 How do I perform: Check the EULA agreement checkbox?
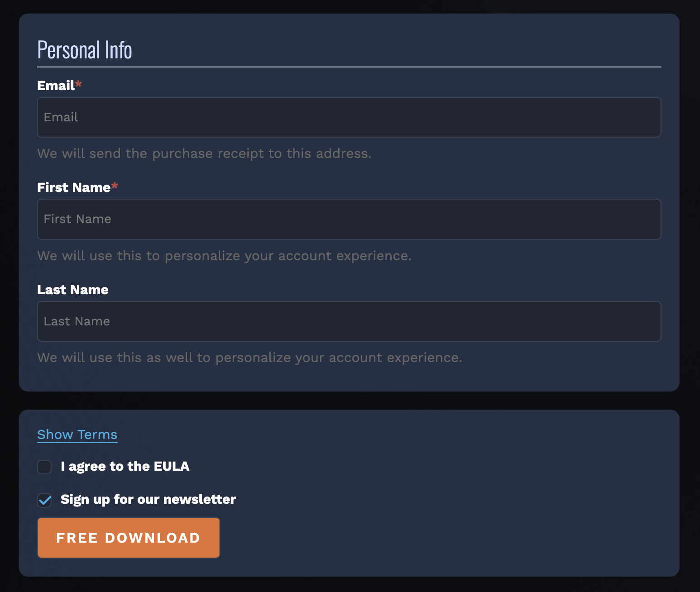coord(44,467)
